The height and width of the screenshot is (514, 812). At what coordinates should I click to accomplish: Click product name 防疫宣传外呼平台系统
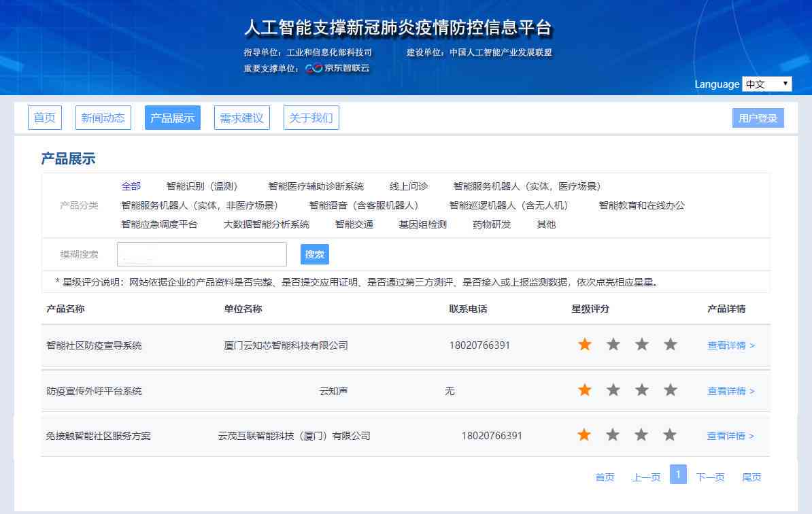point(95,392)
